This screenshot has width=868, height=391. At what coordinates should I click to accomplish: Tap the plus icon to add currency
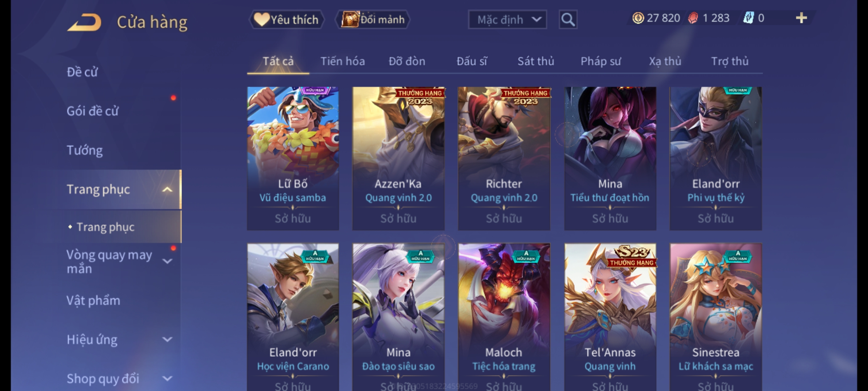tap(801, 18)
